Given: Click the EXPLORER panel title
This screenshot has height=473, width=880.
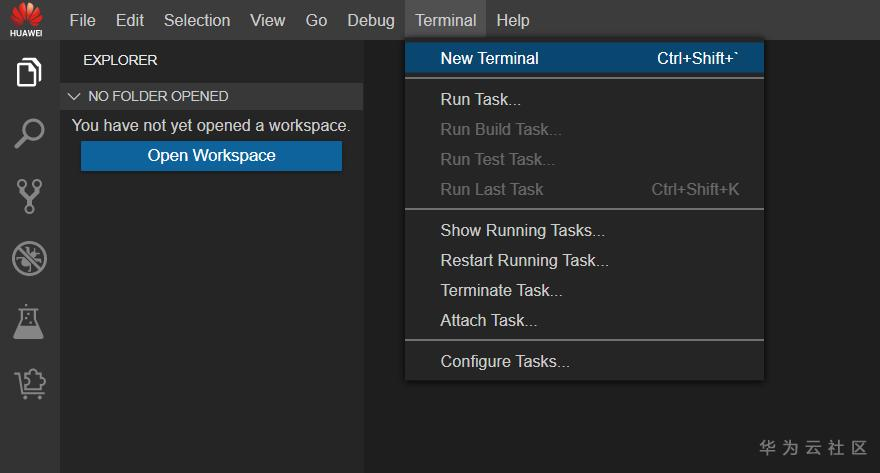Looking at the screenshot, I should tap(120, 60).
